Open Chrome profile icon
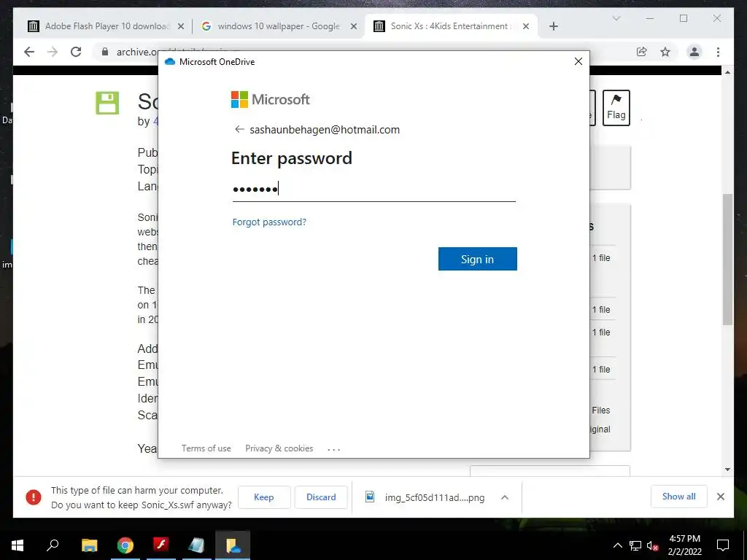 coord(694,52)
